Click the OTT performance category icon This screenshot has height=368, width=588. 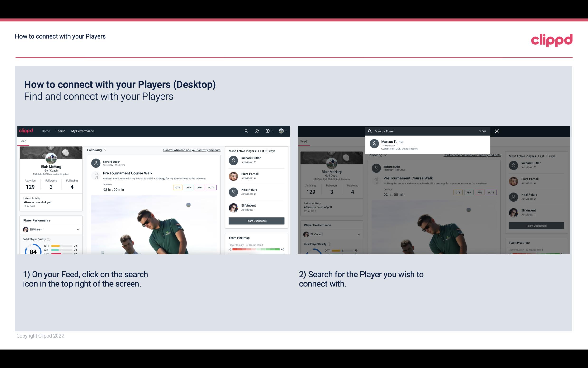pos(177,187)
